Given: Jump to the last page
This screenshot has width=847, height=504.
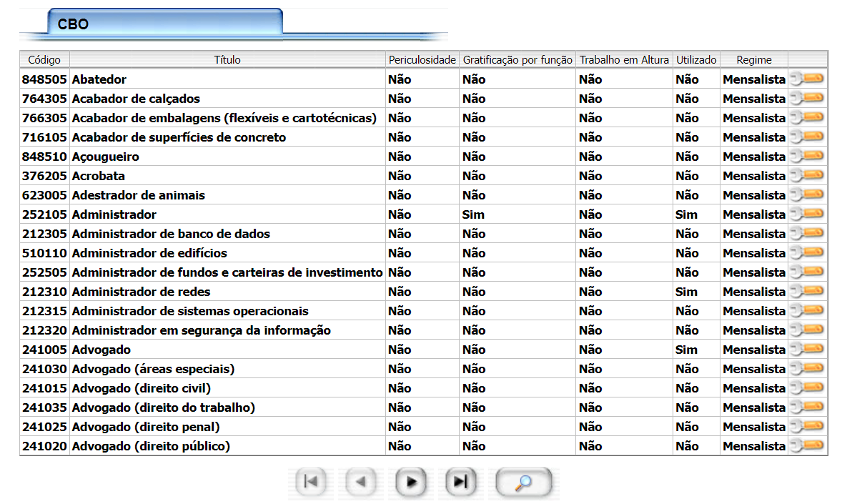Looking at the screenshot, I should (x=461, y=483).
